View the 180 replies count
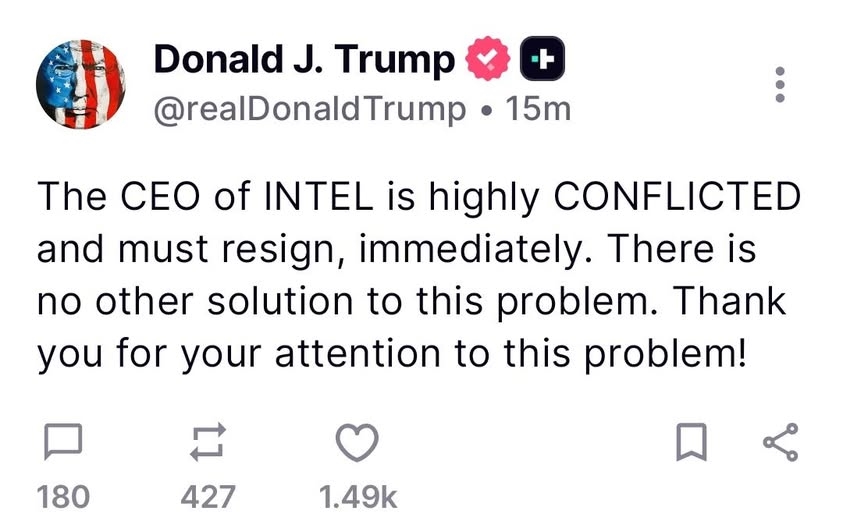The height and width of the screenshot is (532, 843). (63, 497)
